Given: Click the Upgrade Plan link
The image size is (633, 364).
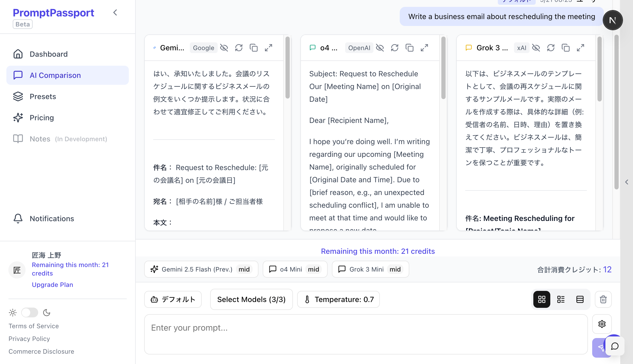Looking at the screenshot, I should point(52,285).
